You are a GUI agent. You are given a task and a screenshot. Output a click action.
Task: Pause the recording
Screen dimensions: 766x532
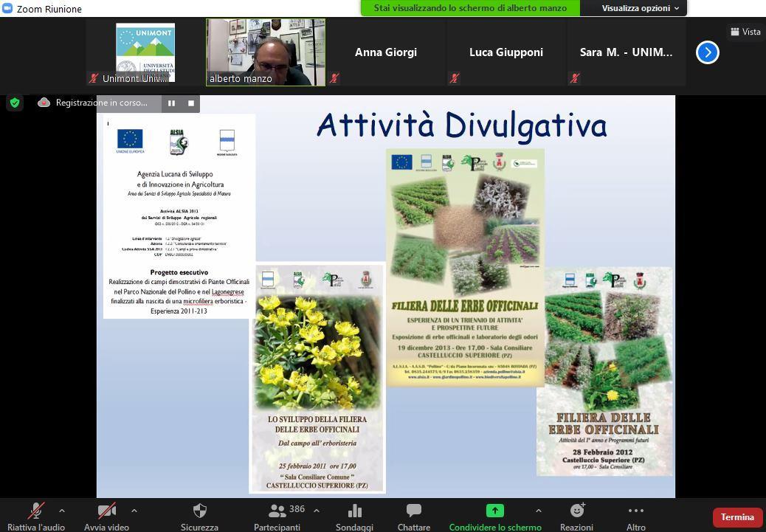click(171, 103)
